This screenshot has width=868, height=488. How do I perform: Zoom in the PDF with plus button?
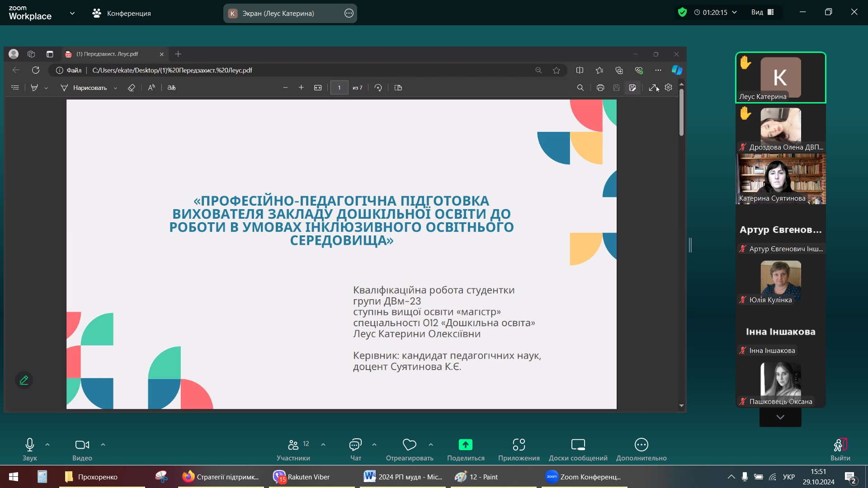click(301, 88)
